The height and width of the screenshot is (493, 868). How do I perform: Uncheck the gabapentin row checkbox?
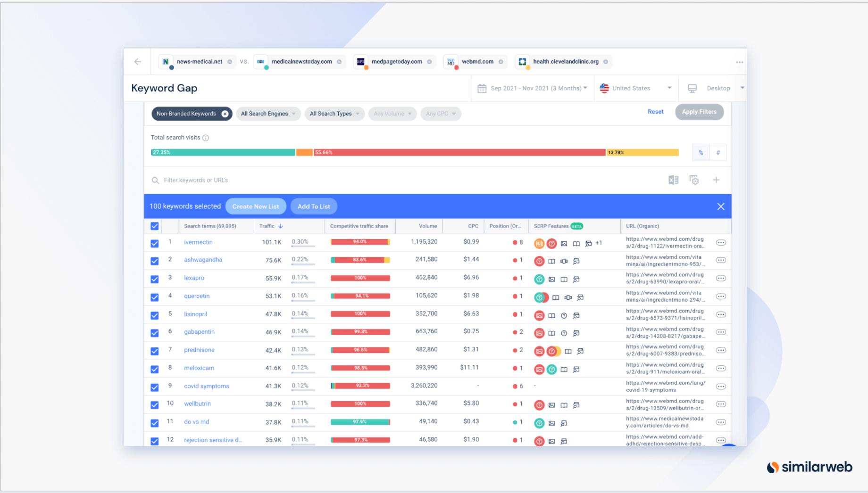(x=154, y=333)
